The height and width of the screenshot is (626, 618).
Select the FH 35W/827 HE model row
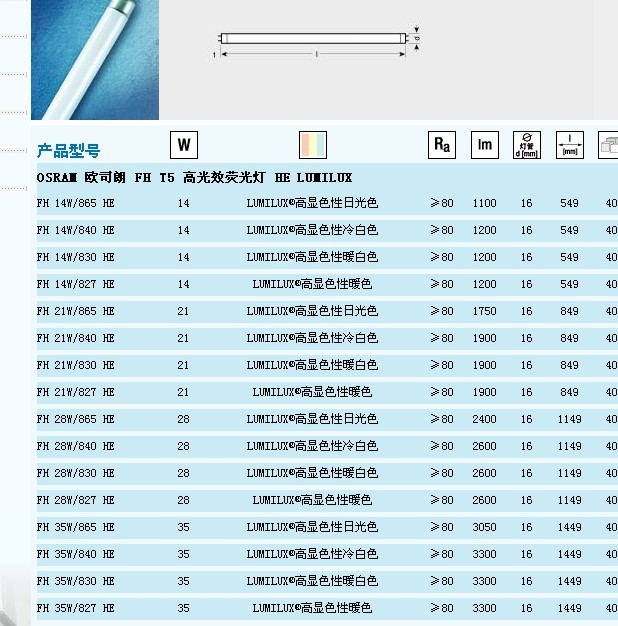pyautogui.click(x=76, y=608)
